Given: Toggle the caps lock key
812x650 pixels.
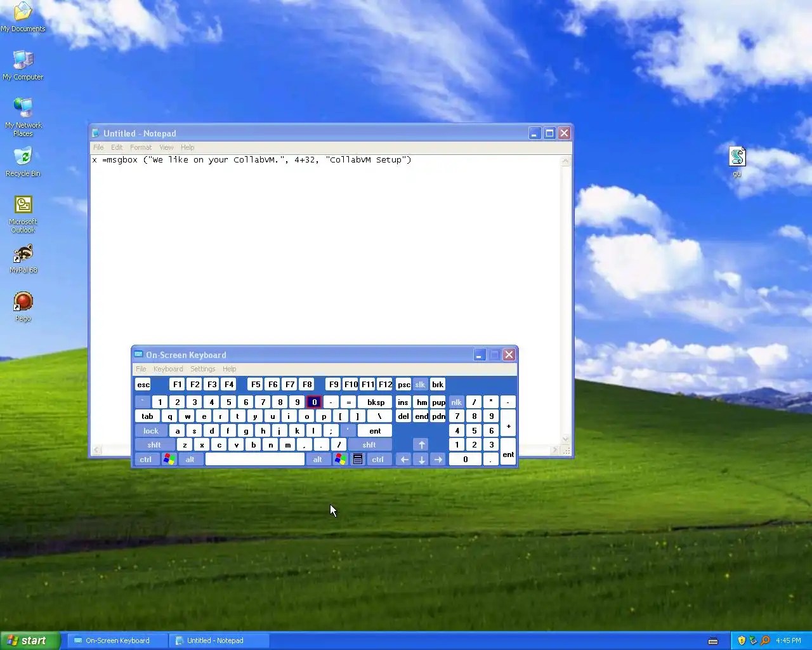Looking at the screenshot, I should [x=151, y=430].
